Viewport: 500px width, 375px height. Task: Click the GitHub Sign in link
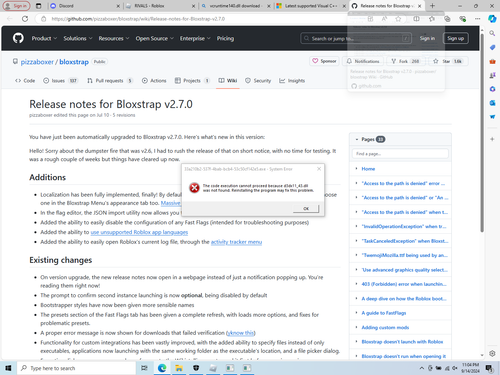(x=427, y=38)
